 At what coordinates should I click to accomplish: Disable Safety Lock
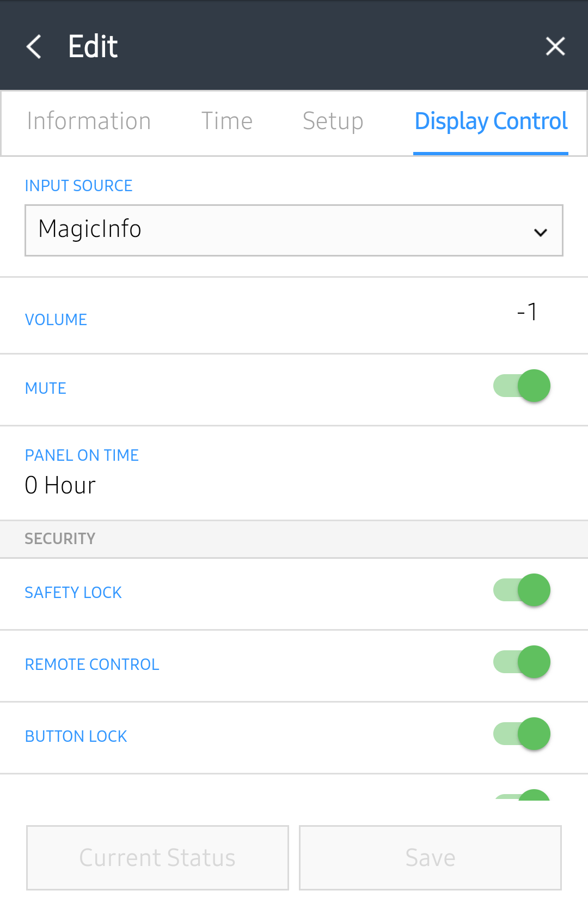click(x=520, y=590)
